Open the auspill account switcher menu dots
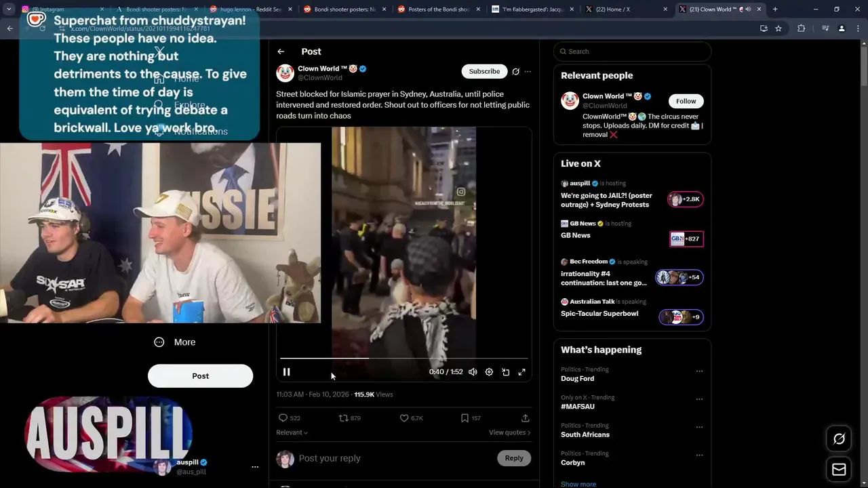 tap(255, 467)
